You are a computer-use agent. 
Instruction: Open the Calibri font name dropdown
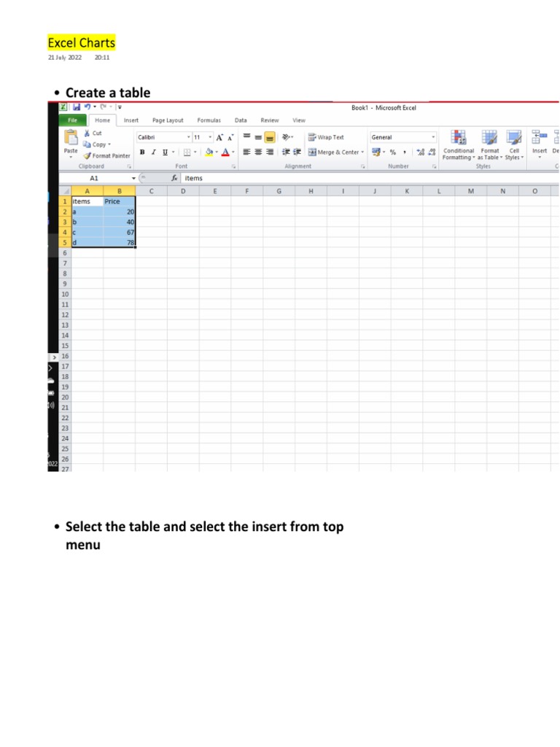click(189, 137)
